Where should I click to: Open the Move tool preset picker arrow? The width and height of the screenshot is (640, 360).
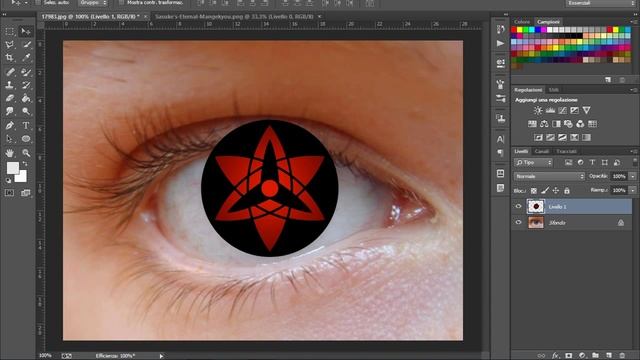click(x=26, y=3)
